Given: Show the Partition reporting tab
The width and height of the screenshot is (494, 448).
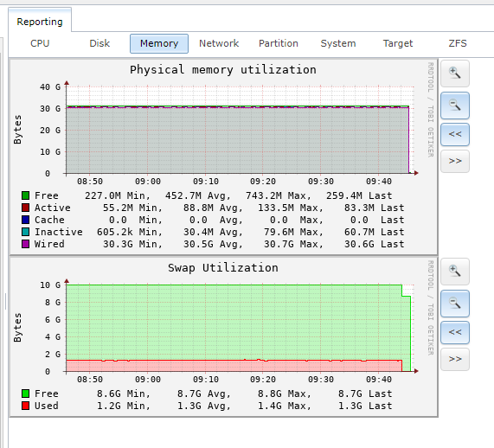Looking at the screenshot, I should click(279, 43).
